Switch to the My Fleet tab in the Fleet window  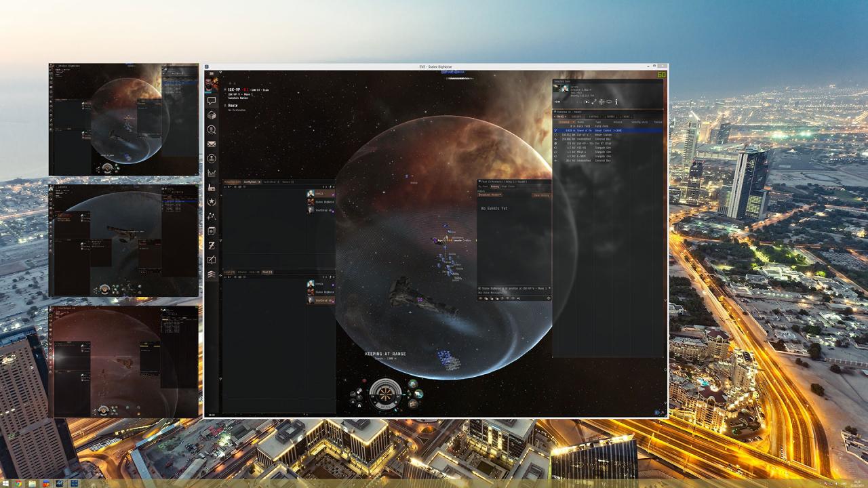coord(483,186)
